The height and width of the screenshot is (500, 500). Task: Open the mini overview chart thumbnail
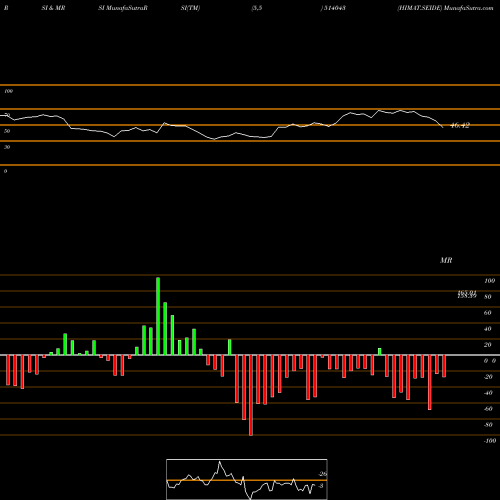point(247,479)
